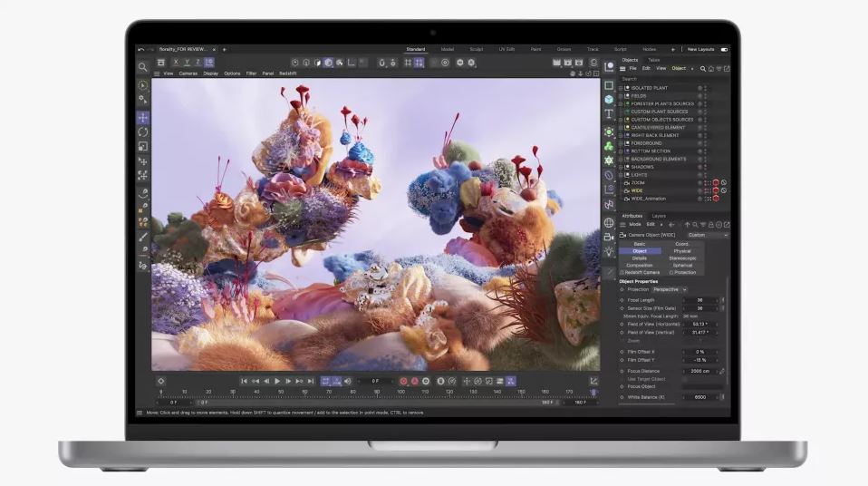This screenshot has height=486, width=868.
Task: Open the Stereoscopic attributes tab
Action: pos(682,258)
